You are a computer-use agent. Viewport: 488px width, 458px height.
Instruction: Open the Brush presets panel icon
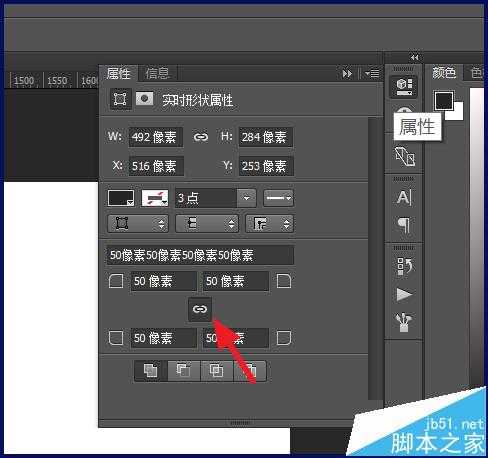(404, 322)
